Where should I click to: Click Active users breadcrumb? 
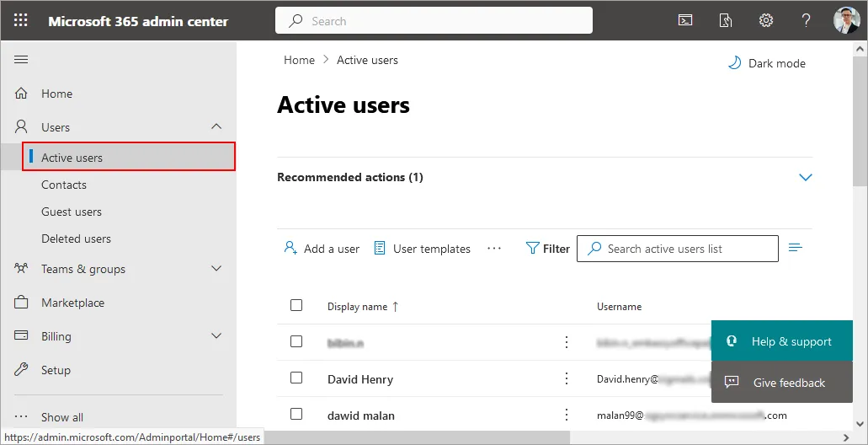[x=367, y=60]
